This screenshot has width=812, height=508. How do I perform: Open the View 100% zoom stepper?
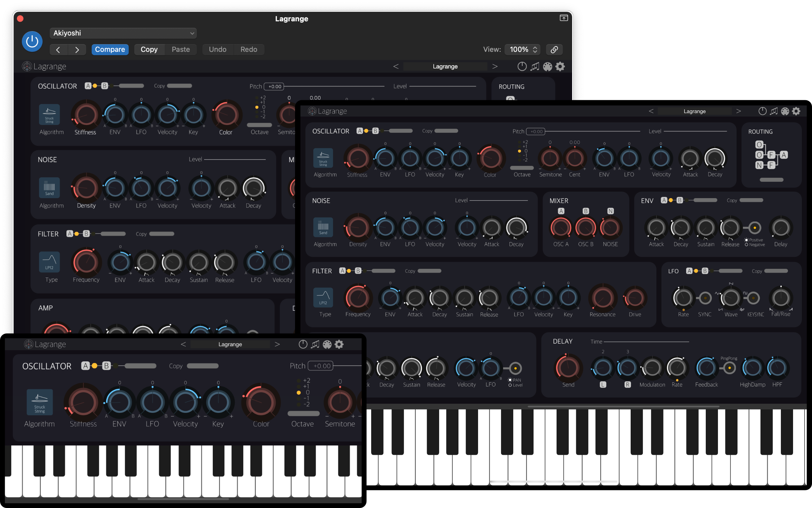click(x=522, y=49)
